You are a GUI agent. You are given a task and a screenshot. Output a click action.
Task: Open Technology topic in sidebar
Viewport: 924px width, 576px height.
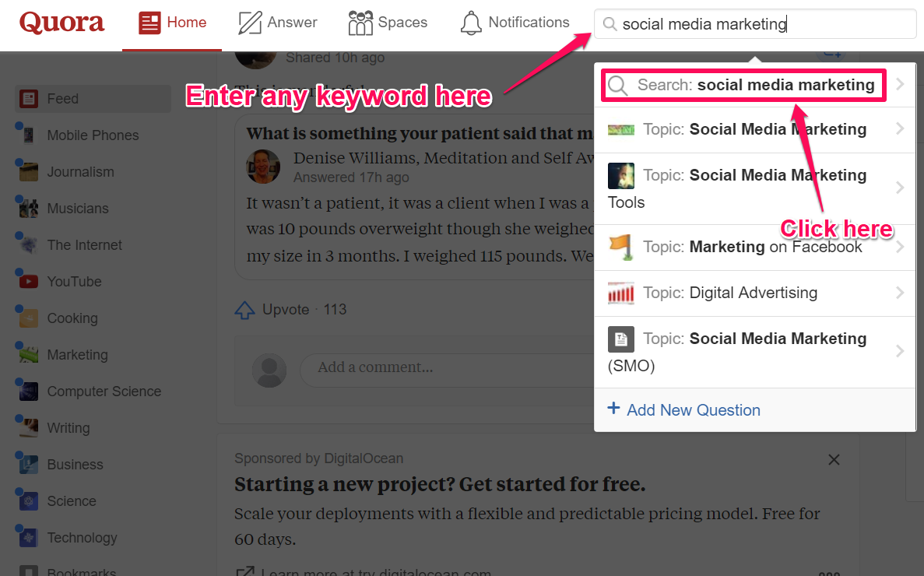(82, 537)
